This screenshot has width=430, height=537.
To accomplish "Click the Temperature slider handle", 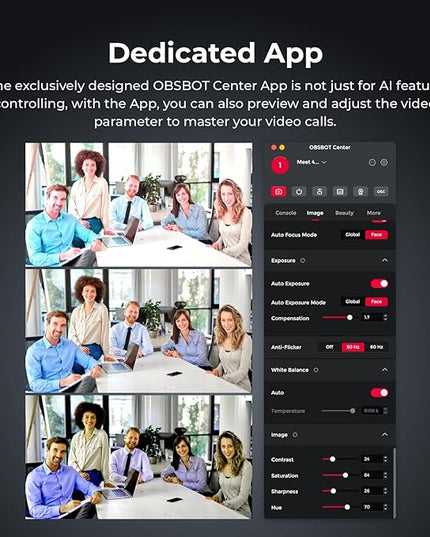I will click(x=353, y=411).
